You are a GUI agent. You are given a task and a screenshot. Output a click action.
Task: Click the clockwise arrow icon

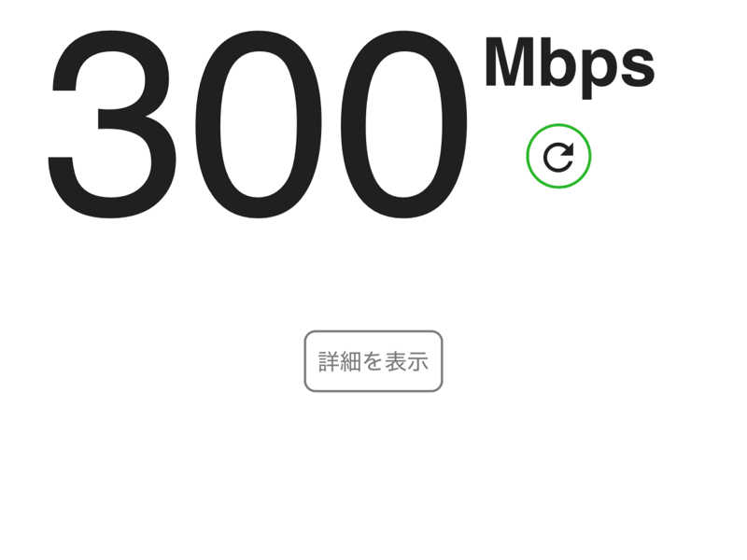(x=558, y=156)
